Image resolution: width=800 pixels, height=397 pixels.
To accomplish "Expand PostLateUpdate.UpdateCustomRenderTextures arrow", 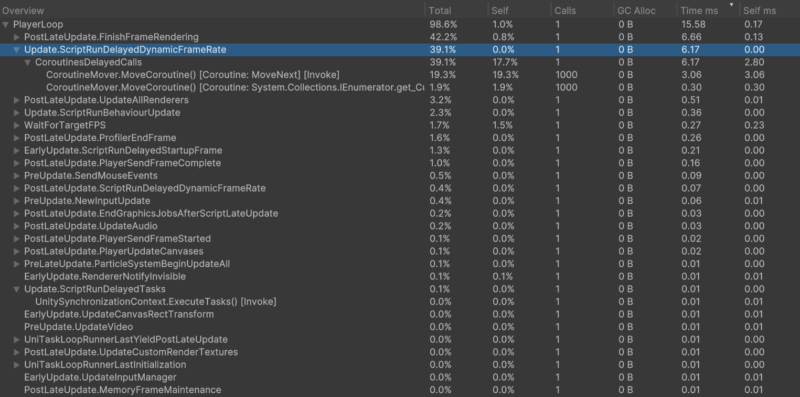I will point(16,352).
